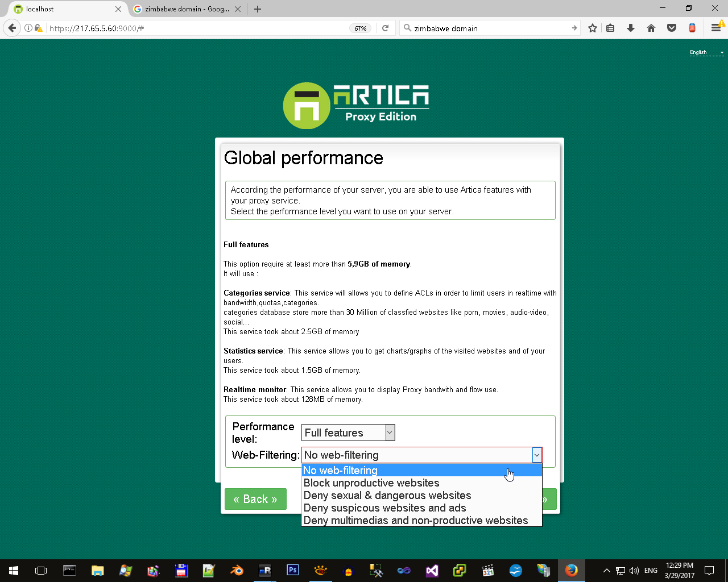The image size is (728, 582).
Task: Open Task View on the taskbar
Action: [41, 570]
